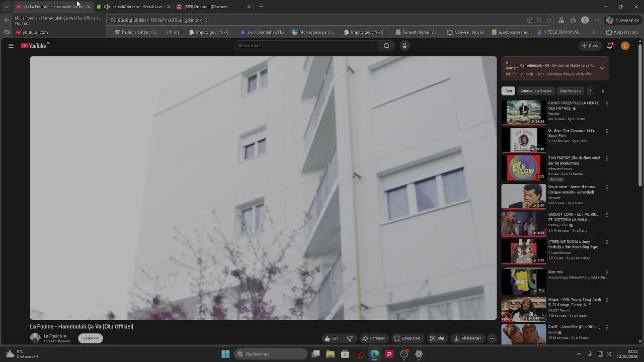
Task: Expand the up-next playlist panel chevron
Action: (x=602, y=68)
